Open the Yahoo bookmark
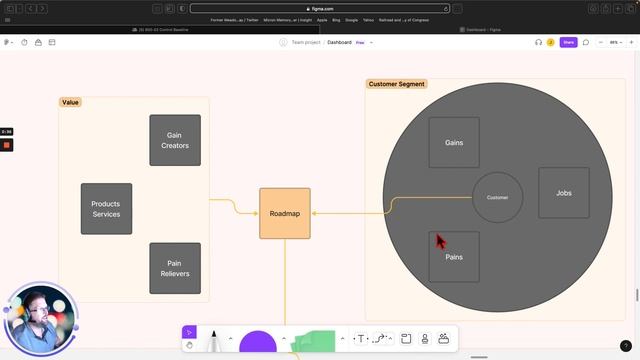640x360 pixels. coord(368,20)
